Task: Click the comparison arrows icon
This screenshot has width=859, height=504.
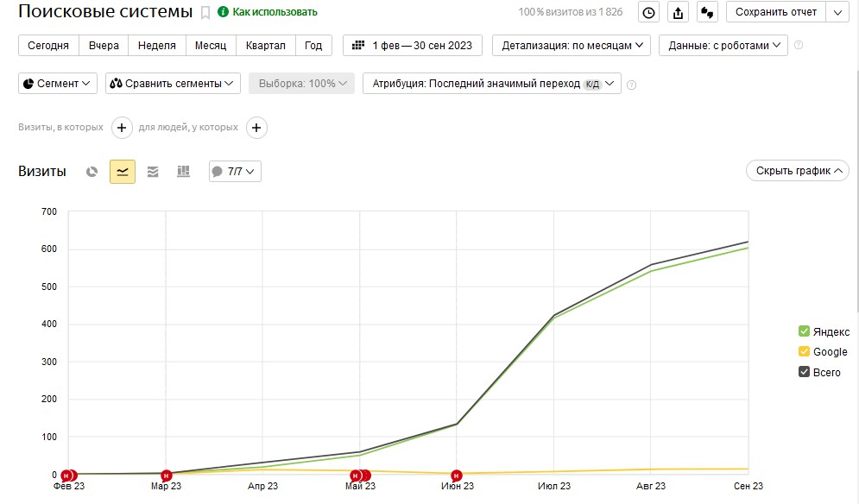Action: [x=707, y=12]
